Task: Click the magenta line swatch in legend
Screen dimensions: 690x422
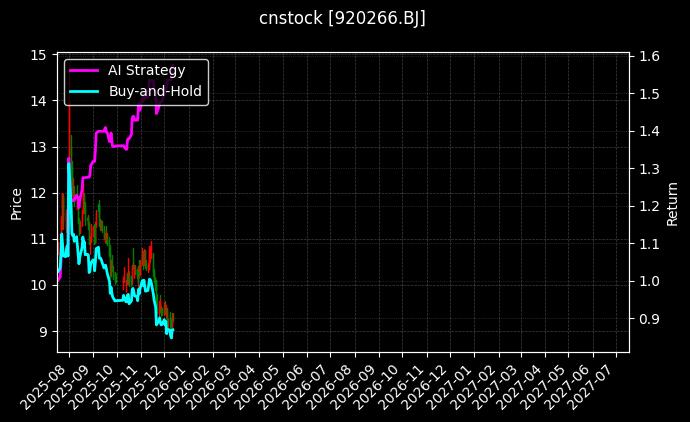Action: (83, 69)
